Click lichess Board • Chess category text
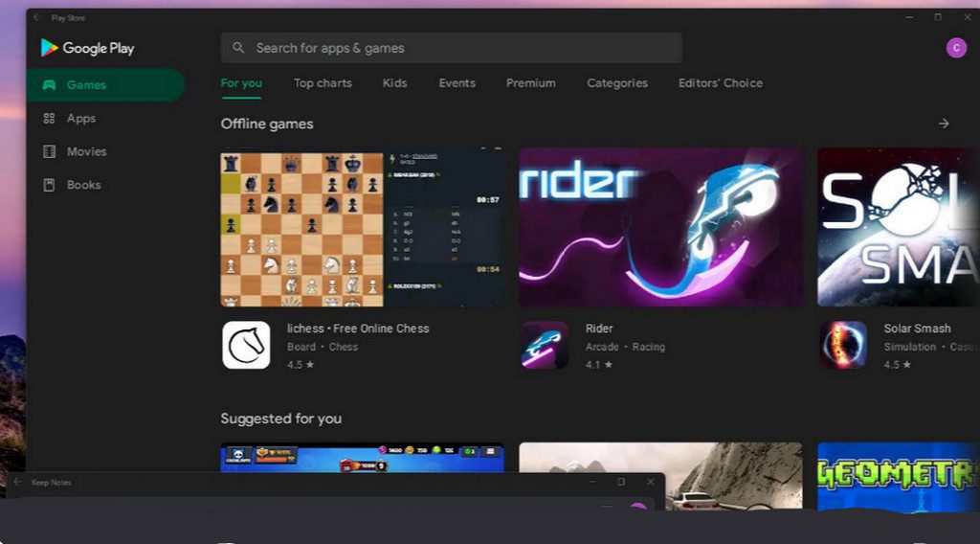This screenshot has width=980, height=544. coord(323,347)
